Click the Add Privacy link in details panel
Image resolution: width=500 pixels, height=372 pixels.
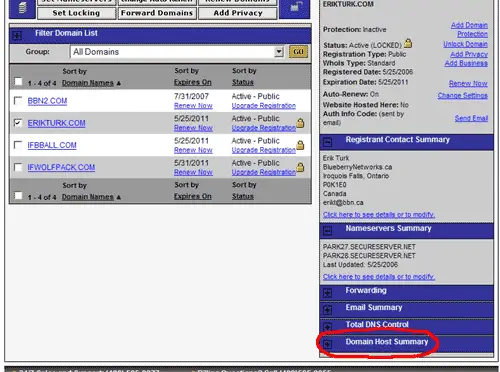(469, 54)
